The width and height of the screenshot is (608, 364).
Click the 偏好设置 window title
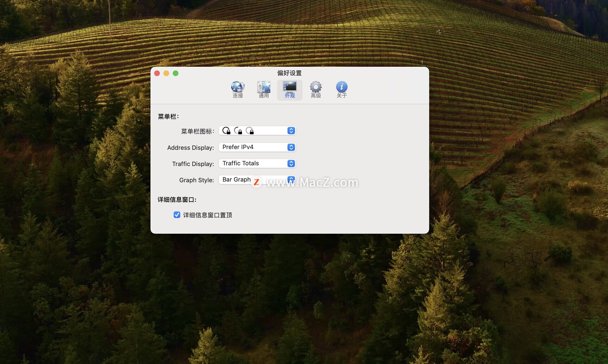tap(289, 73)
